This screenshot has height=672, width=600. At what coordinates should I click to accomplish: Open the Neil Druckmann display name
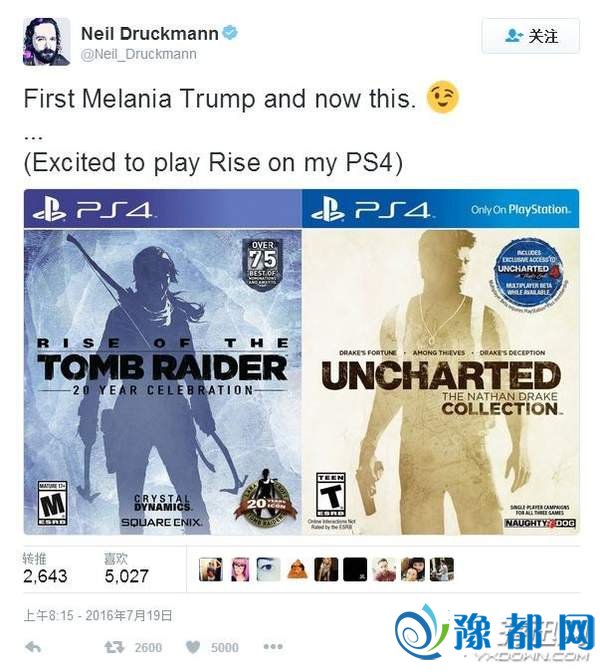coord(150,33)
